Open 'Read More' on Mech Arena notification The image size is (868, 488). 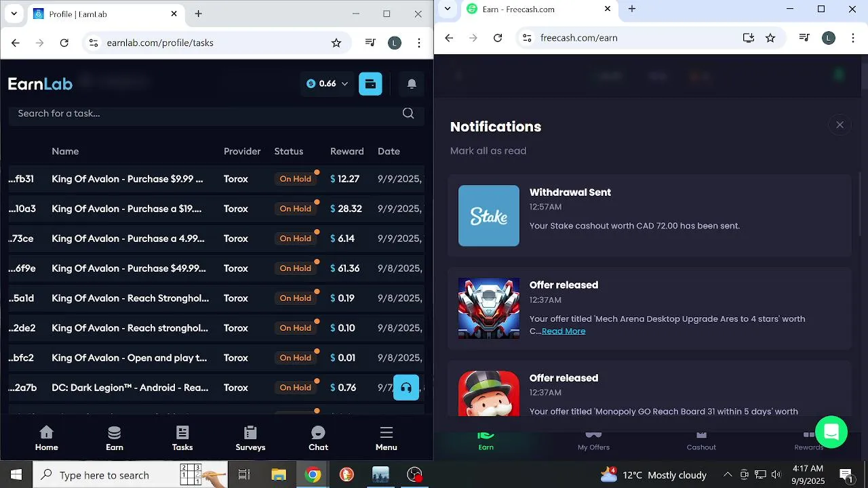(x=564, y=331)
